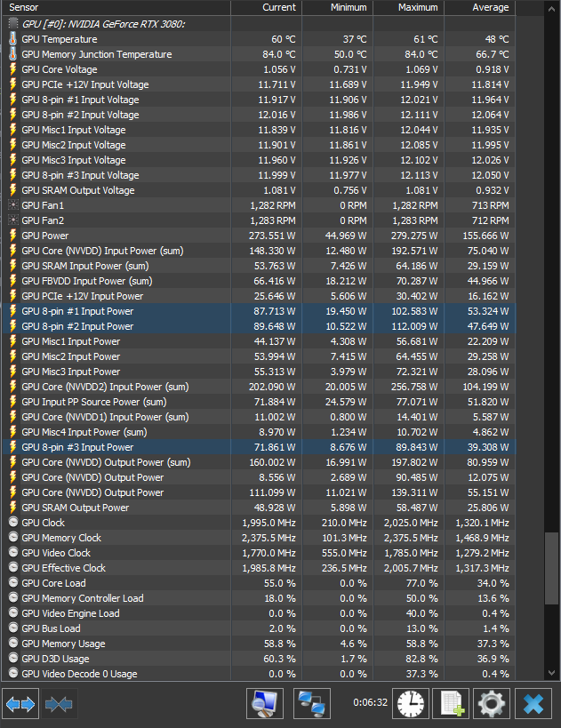Select the GPU Misc2 Input Power row
This screenshot has height=728, width=561.
(x=259, y=356)
